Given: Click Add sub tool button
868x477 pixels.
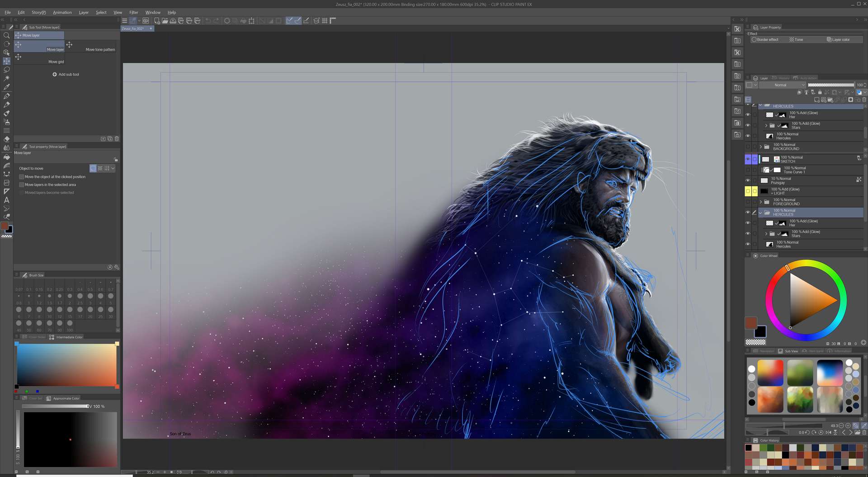Looking at the screenshot, I should [x=66, y=75].
